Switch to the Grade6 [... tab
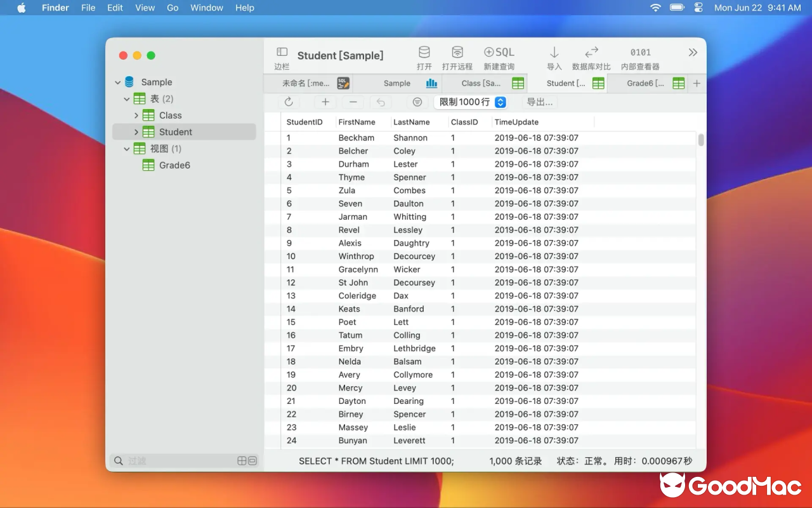The image size is (812, 508). (x=648, y=83)
